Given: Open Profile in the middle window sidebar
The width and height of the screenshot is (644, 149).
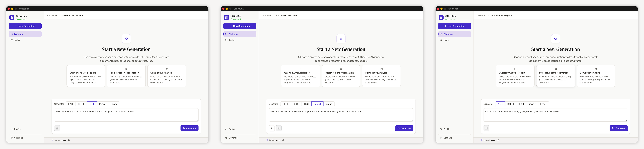Looking at the screenshot, I should pyautogui.click(x=240, y=129).
